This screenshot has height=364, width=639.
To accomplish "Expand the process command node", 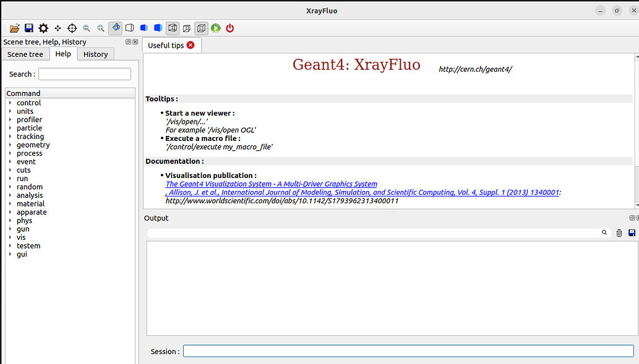I will point(10,153).
